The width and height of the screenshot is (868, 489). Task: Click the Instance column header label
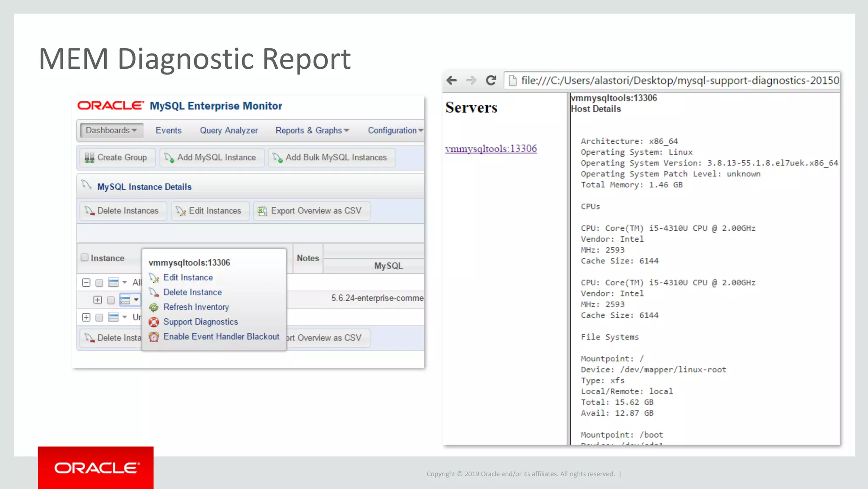coord(107,258)
